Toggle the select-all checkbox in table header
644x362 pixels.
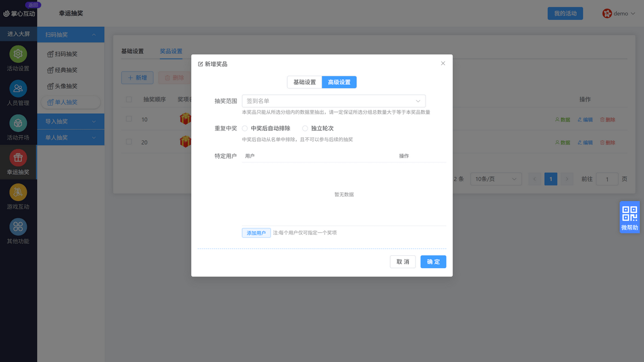(x=129, y=99)
